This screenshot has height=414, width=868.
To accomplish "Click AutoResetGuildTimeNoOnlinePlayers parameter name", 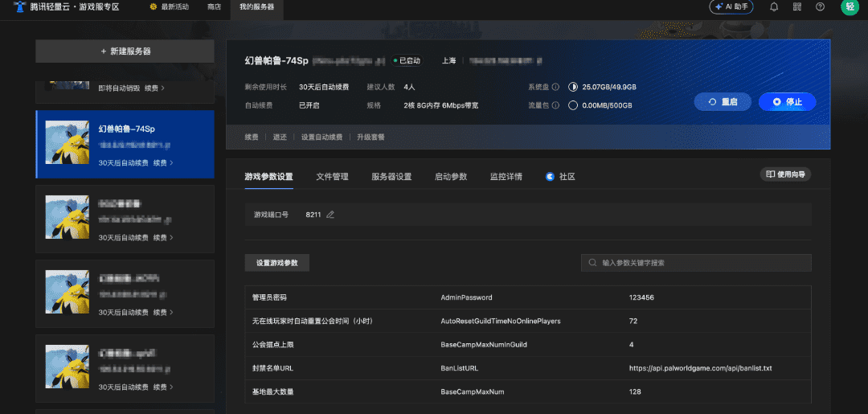I will 501,321.
